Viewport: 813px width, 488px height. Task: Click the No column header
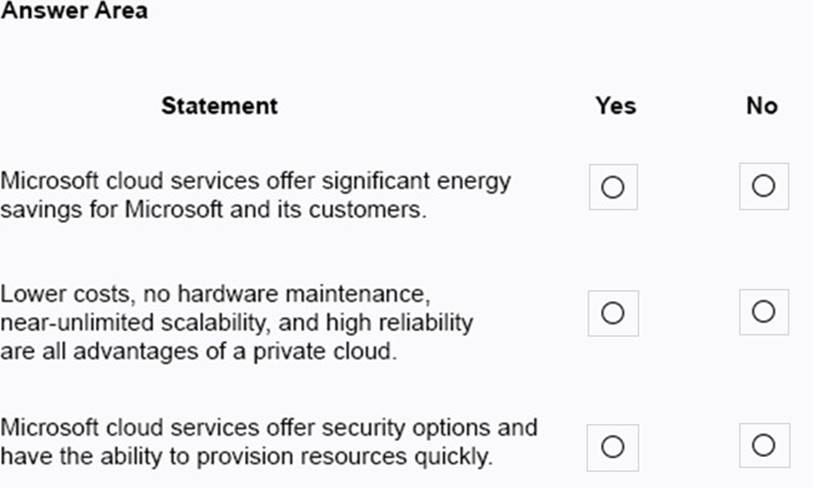point(761,105)
